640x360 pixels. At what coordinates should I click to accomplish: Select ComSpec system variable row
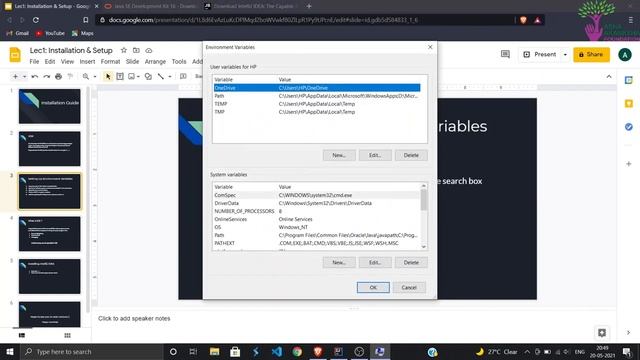[317, 195]
